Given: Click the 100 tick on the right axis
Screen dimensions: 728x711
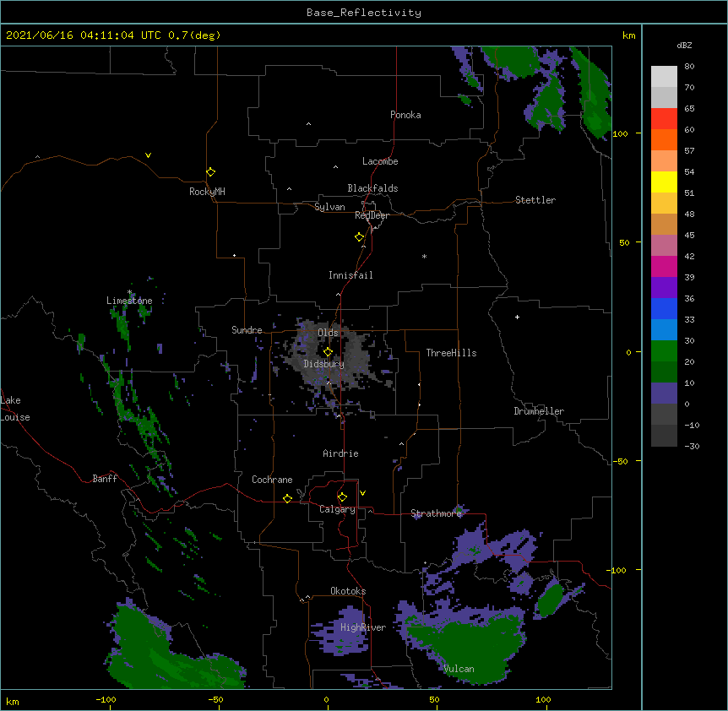Looking at the screenshot, I should coord(620,133).
